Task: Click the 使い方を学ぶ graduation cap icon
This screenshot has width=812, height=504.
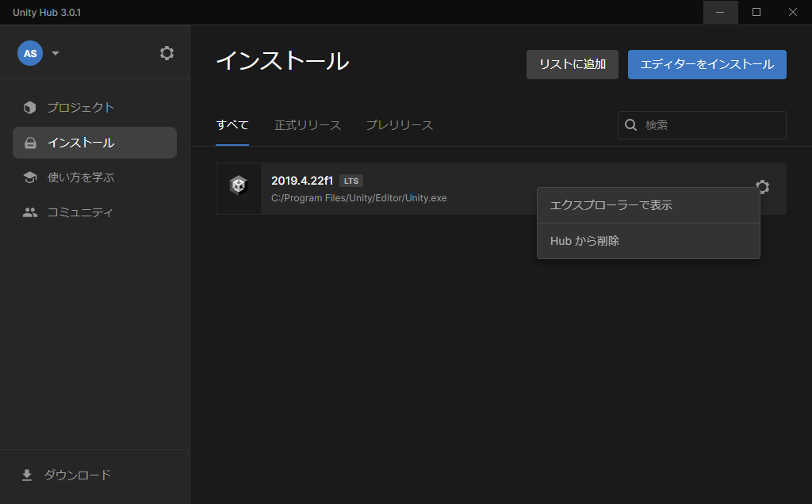Action: [30, 178]
